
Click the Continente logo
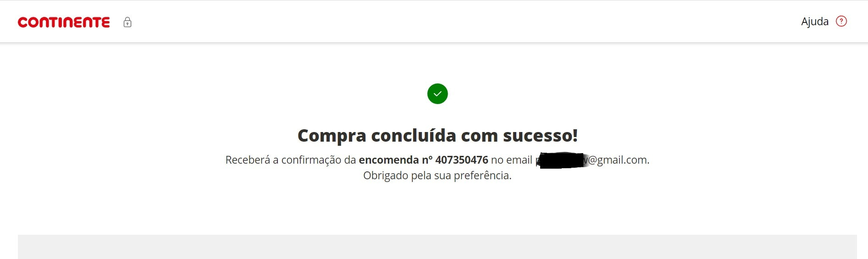[x=64, y=22]
